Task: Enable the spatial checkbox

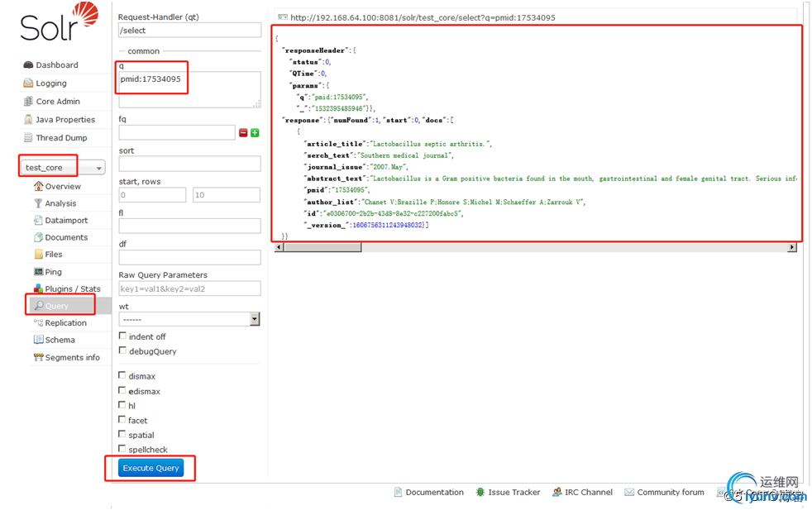Action: coord(122,434)
